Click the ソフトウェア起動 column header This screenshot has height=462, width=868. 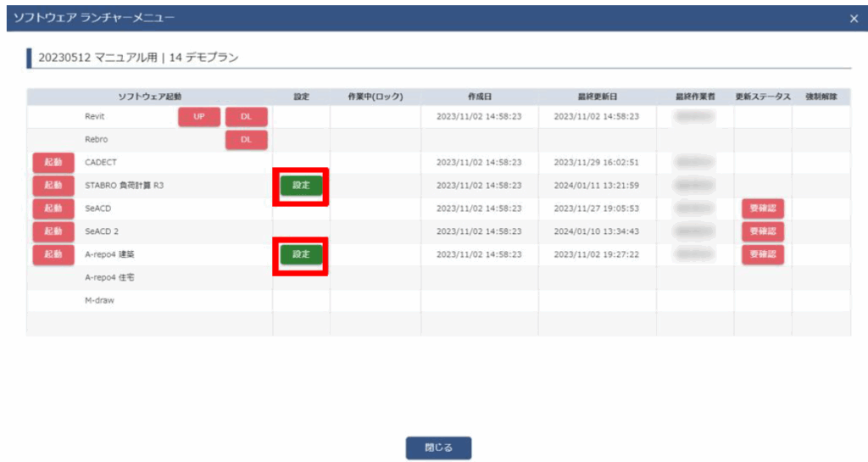point(149,97)
